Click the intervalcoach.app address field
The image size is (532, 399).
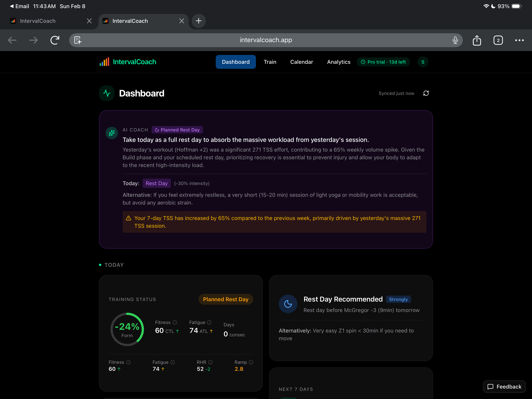266,40
